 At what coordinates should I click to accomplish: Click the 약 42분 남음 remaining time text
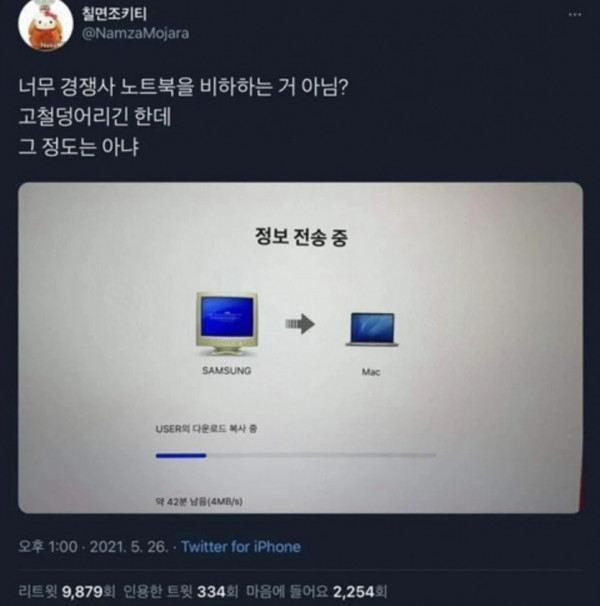[x=199, y=502]
